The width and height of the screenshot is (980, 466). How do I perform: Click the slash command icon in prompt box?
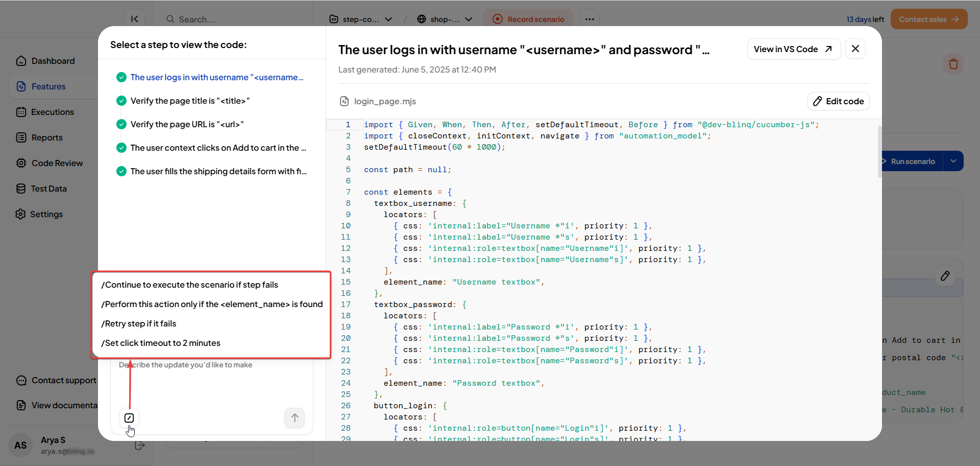tap(129, 418)
